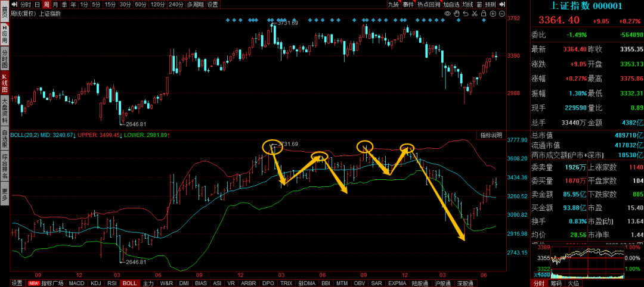
Task: Click the 指标说明 button
Action: click(x=491, y=135)
